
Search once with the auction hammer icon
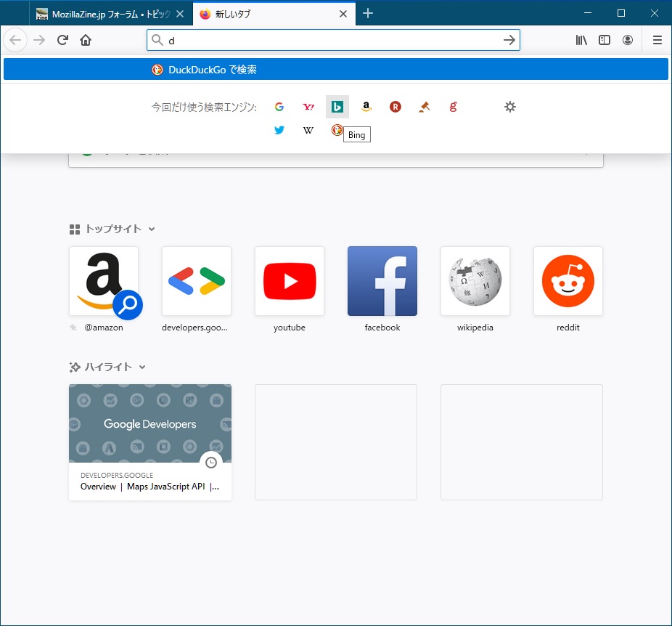tap(425, 107)
